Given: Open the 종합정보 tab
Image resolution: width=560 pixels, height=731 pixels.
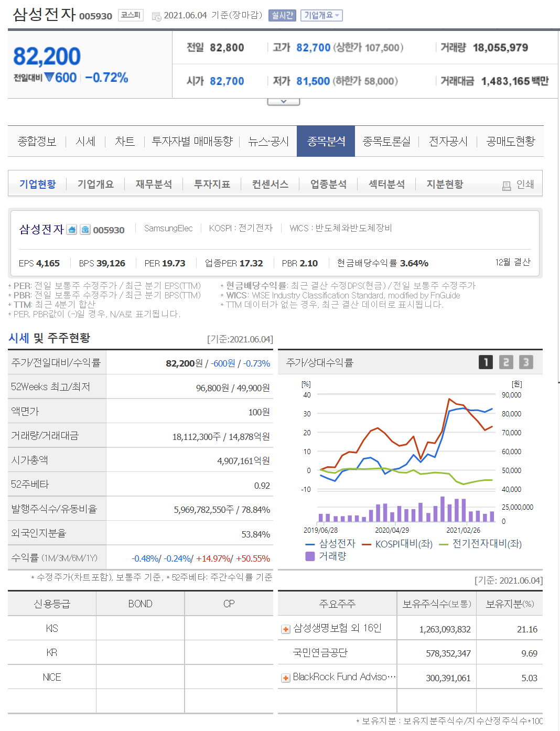Looking at the screenshot, I should click(x=37, y=141).
